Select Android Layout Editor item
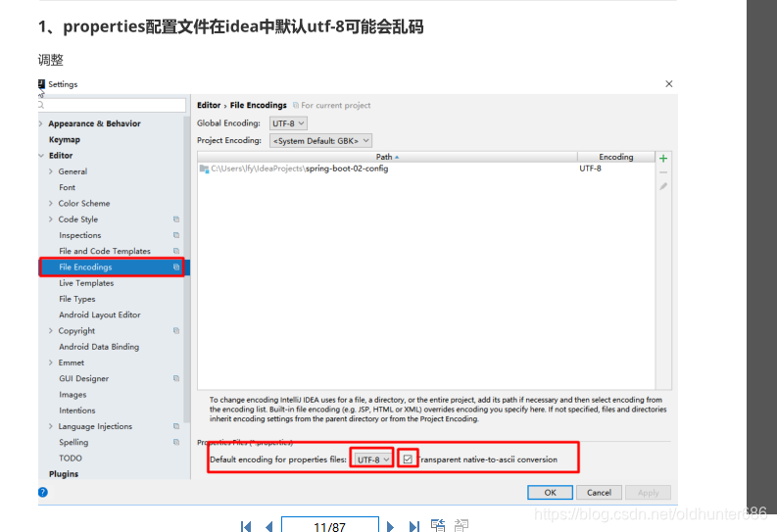777x532 pixels. (100, 314)
